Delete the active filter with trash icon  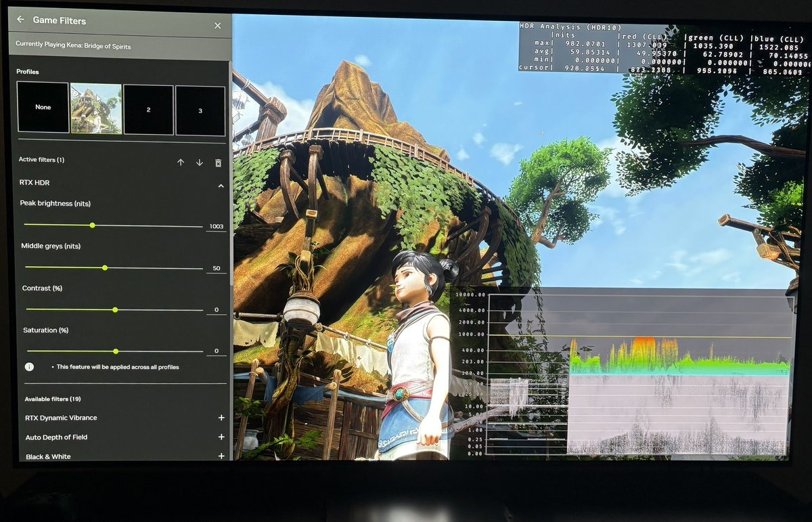[218, 162]
